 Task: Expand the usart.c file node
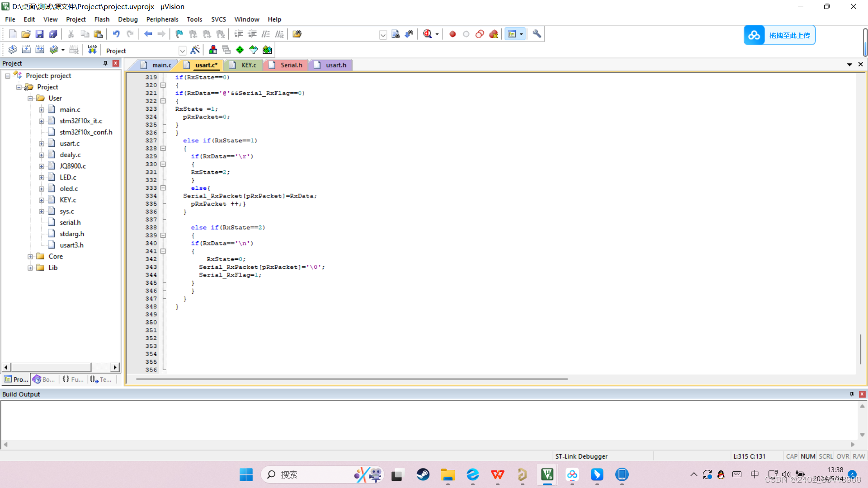[x=42, y=144]
